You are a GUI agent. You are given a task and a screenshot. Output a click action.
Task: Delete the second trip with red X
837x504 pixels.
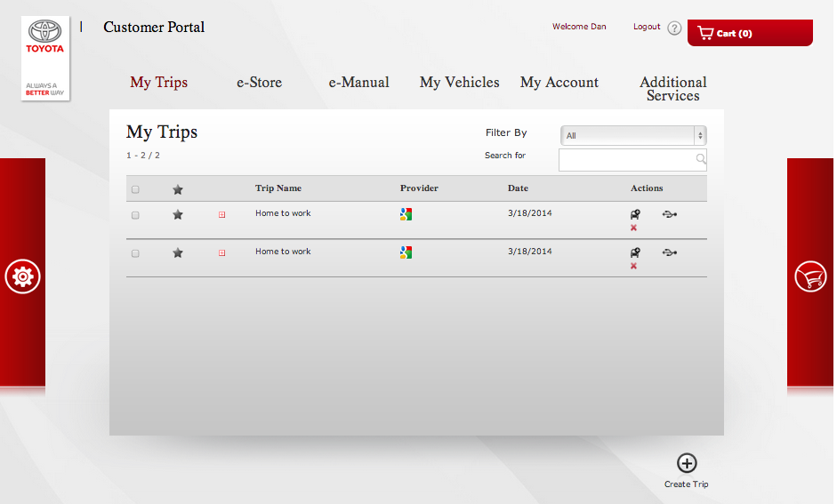633,266
